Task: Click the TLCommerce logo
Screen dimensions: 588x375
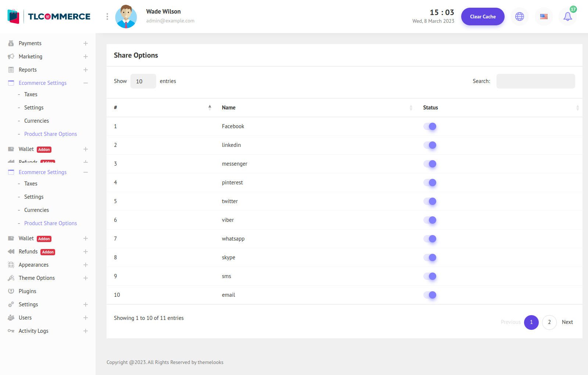Action: point(49,17)
